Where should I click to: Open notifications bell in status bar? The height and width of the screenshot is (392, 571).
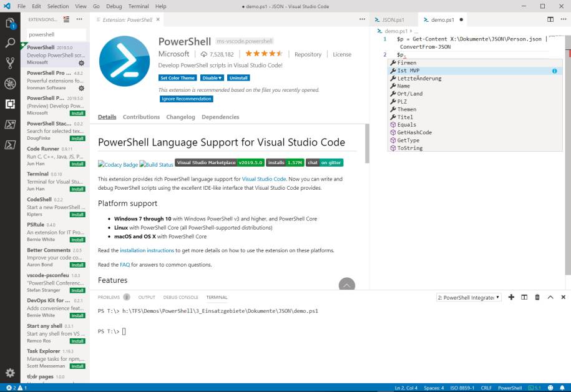point(562,388)
